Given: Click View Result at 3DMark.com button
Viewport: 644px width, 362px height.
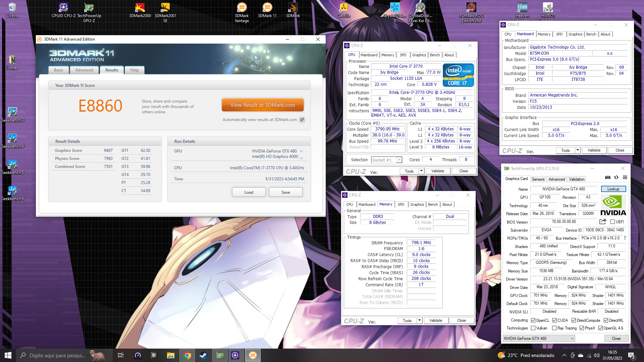Looking at the screenshot, I should pyautogui.click(x=263, y=105).
